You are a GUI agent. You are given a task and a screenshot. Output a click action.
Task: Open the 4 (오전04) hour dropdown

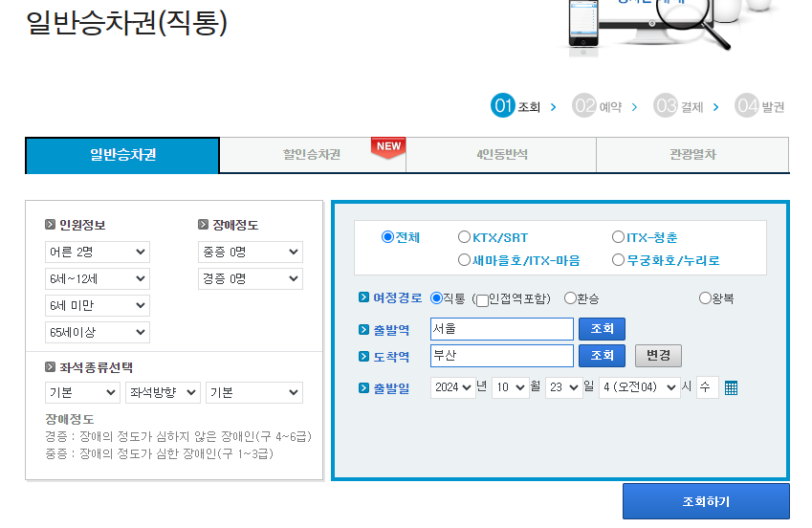[640, 387]
